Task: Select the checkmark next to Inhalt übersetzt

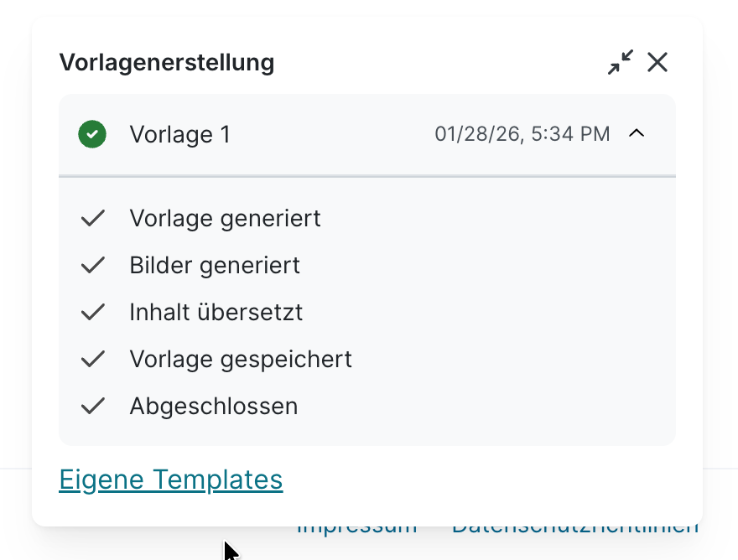Action: point(92,312)
